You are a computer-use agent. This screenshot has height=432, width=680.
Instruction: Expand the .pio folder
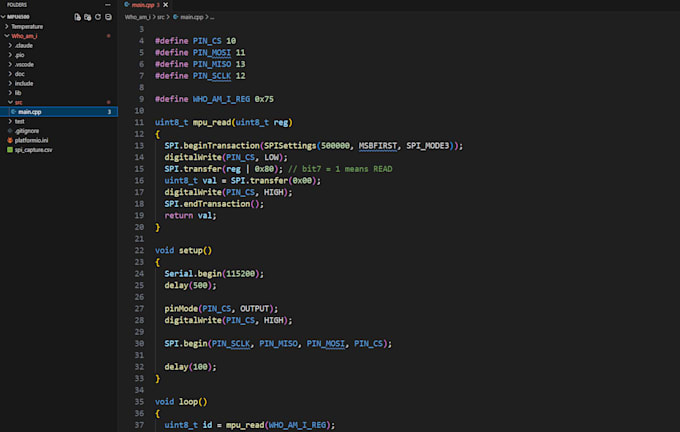click(10, 55)
